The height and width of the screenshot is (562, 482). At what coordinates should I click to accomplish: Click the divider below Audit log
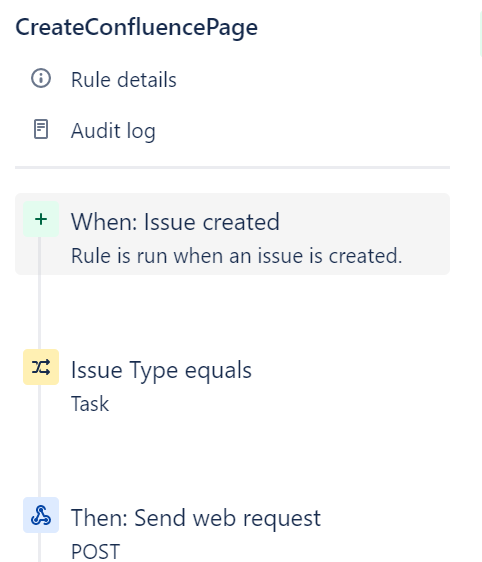[232, 167]
